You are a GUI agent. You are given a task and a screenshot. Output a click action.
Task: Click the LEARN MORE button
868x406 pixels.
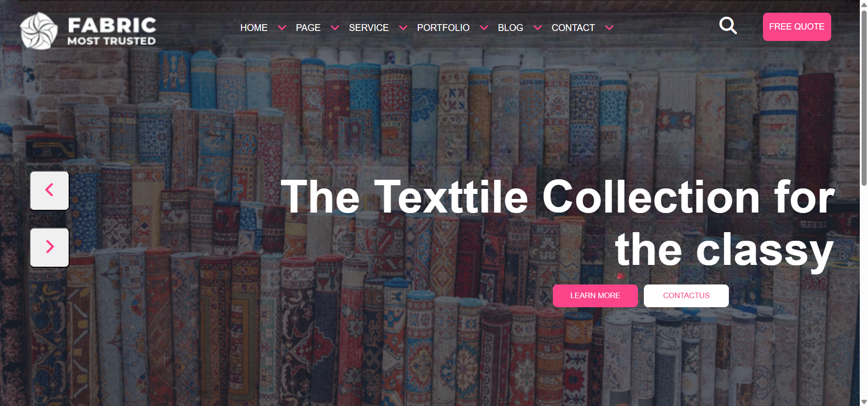pos(595,295)
